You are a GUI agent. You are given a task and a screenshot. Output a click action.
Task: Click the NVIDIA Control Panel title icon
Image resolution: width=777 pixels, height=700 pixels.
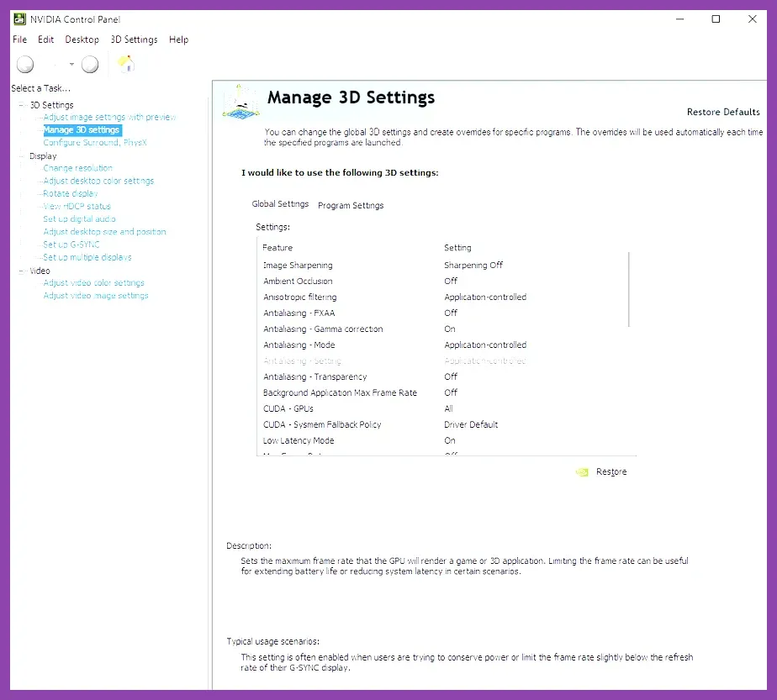point(19,19)
